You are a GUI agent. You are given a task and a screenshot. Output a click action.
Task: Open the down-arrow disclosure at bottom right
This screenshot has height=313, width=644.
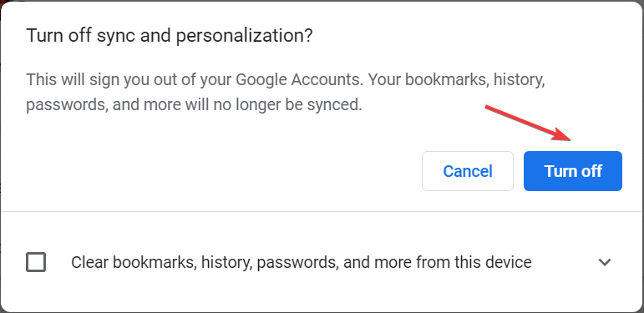(x=605, y=262)
